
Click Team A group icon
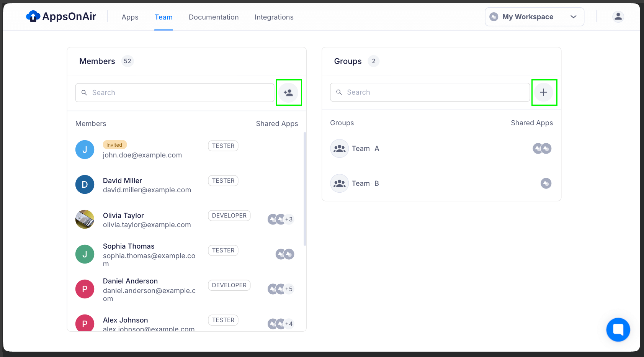[x=339, y=149]
